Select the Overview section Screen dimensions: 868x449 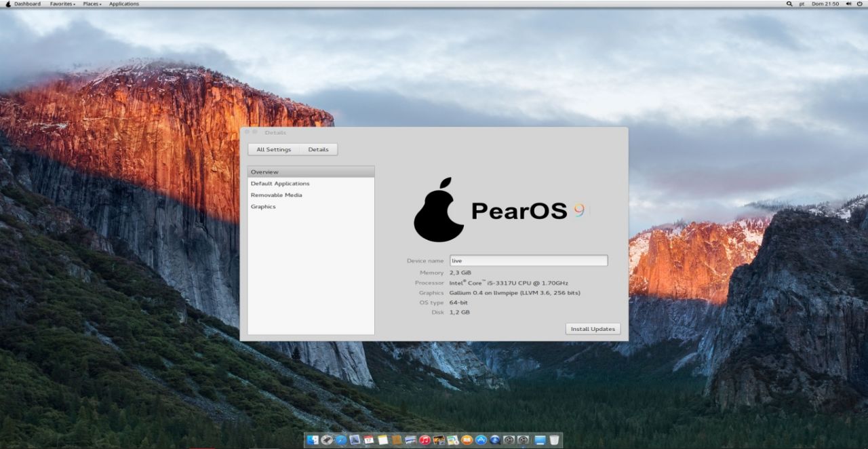[311, 172]
